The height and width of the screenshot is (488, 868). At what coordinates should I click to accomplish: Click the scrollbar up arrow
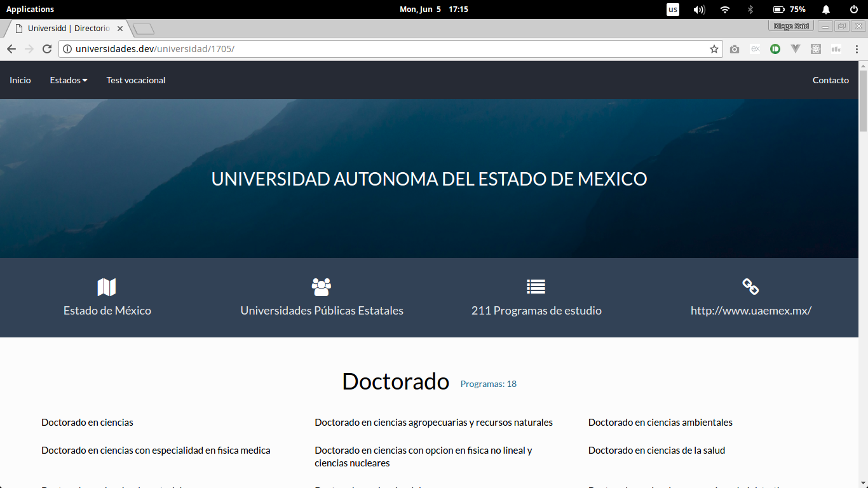(x=863, y=65)
